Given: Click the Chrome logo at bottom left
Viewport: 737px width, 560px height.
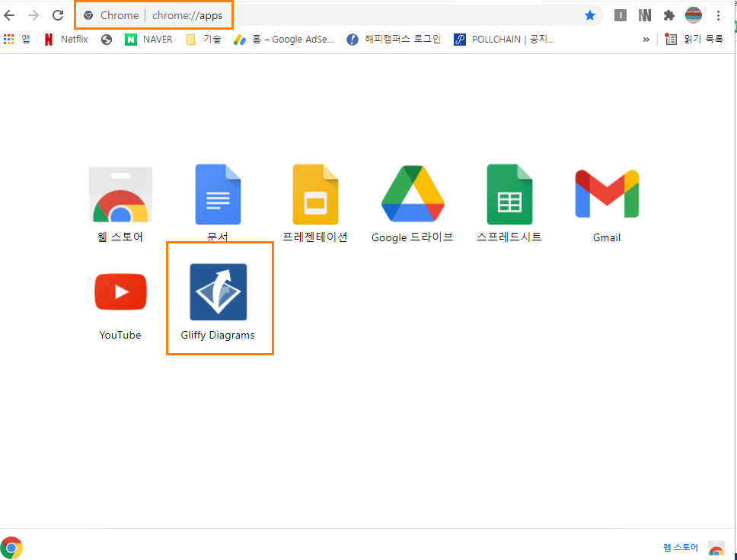Looking at the screenshot, I should tap(11, 548).
